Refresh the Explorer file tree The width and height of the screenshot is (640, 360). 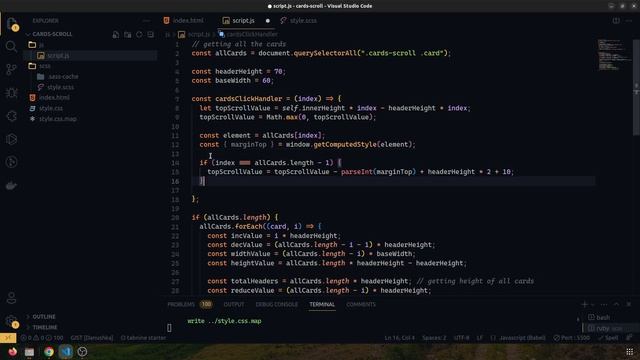(139, 34)
